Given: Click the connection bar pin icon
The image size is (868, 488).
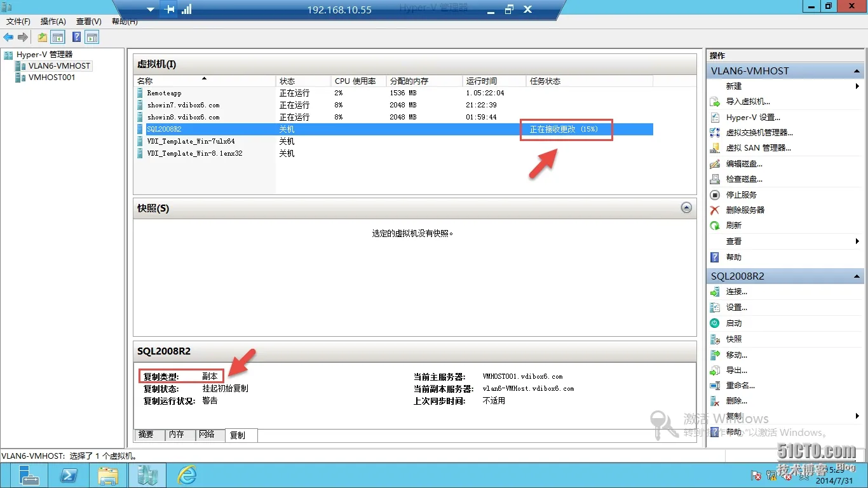Looking at the screenshot, I should [170, 10].
